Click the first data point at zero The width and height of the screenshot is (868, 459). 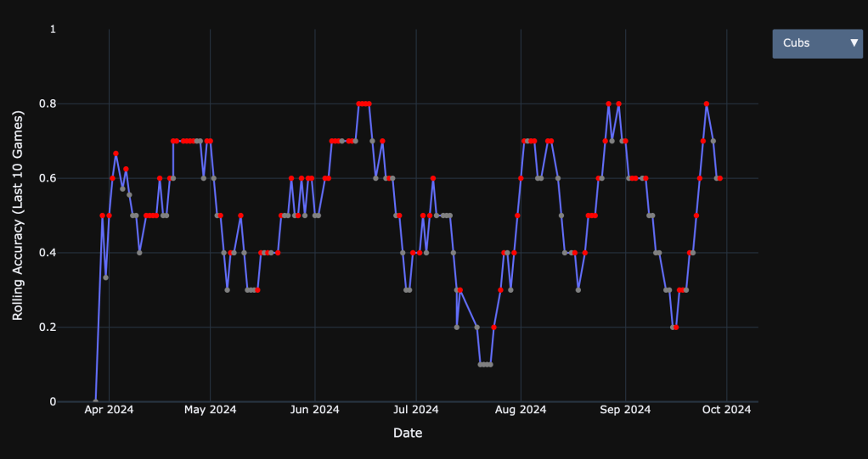(x=95, y=401)
